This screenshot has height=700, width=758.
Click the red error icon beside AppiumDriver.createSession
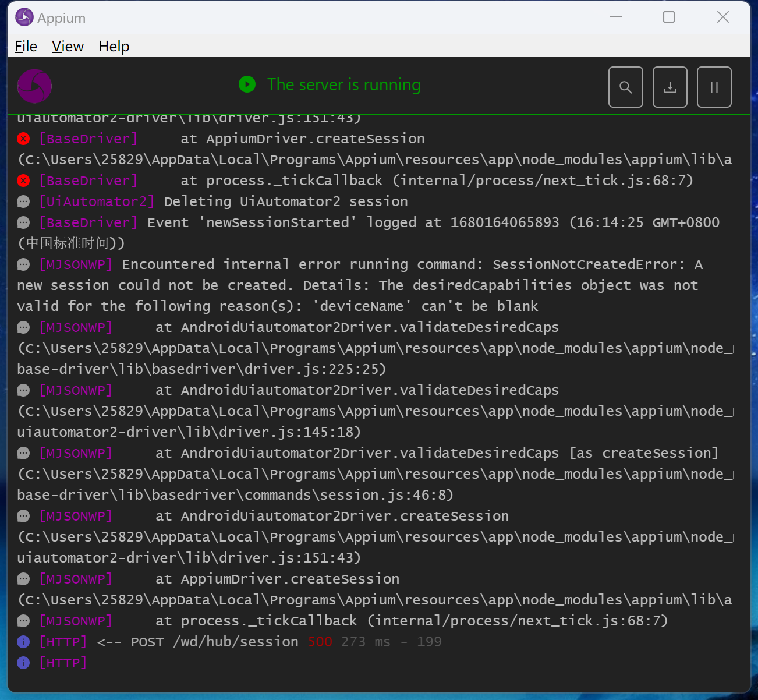pyautogui.click(x=23, y=139)
